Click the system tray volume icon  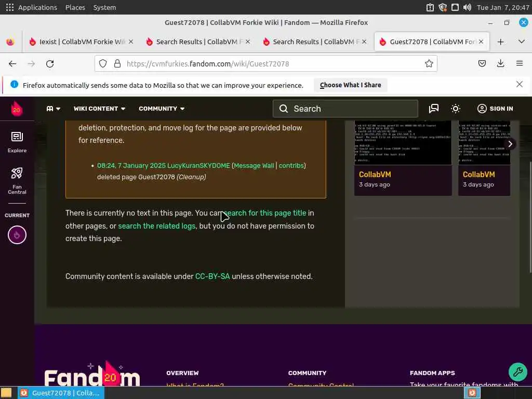click(x=467, y=7)
